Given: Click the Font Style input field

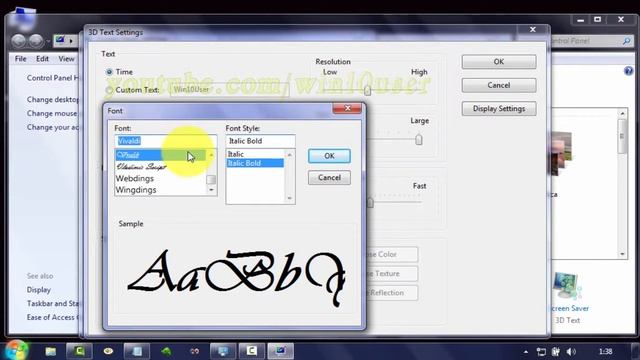Looking at the screenshot, I should point(260,141).
